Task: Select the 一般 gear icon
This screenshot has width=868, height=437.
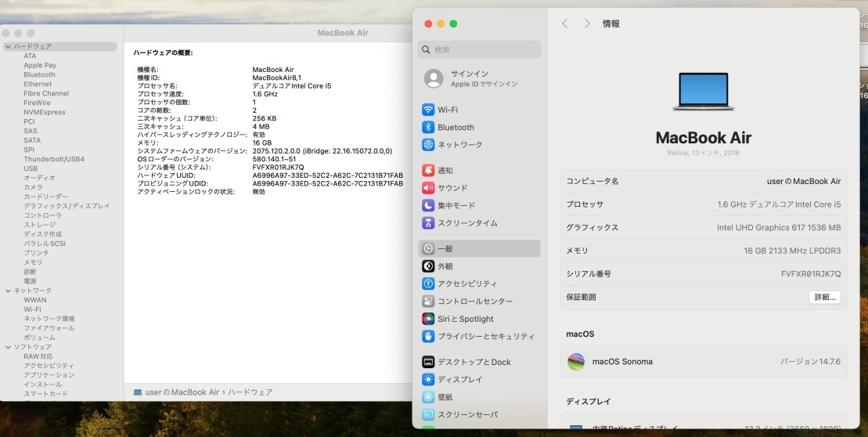Action: 428,249
